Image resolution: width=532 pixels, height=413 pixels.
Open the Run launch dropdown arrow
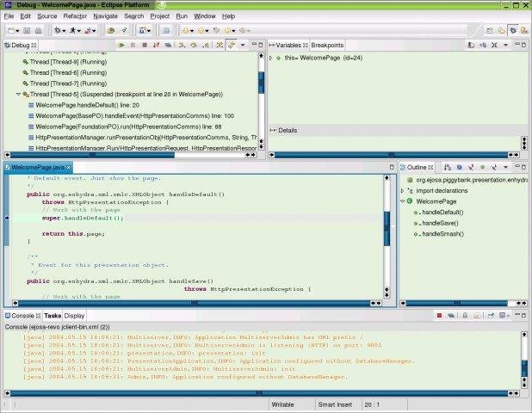(x=78, y=31)
